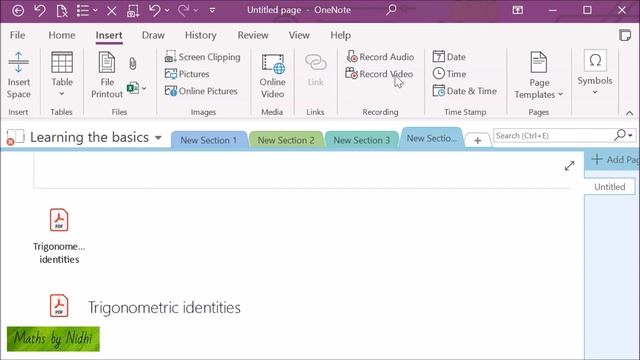
Task: Click Screen Clipping in Images group
Action: click(202, 57)
